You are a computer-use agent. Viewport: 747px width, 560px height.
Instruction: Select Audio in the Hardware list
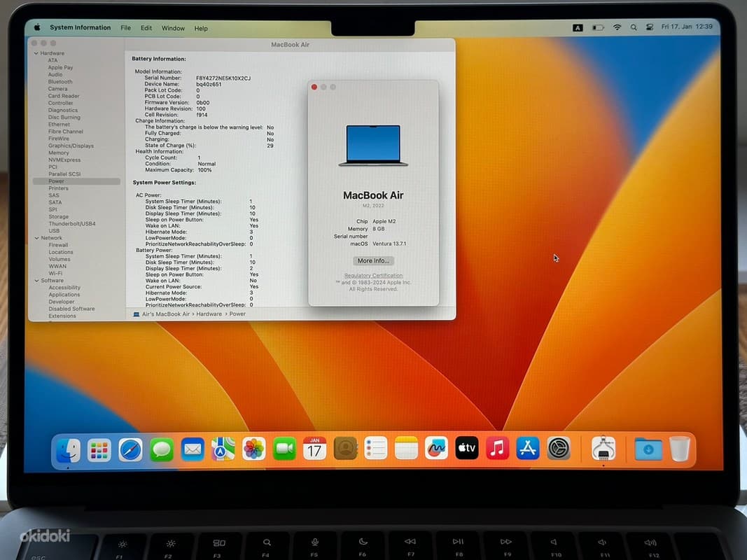55,75
